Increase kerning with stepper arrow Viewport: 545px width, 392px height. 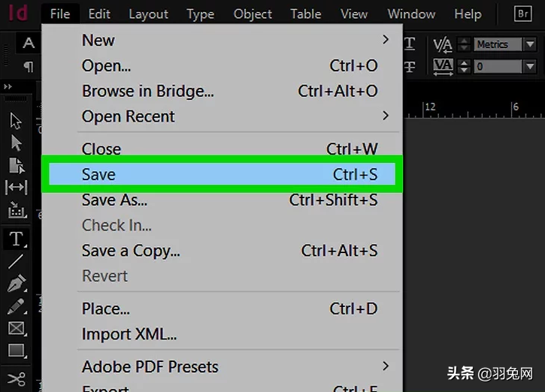pos(464,41)
